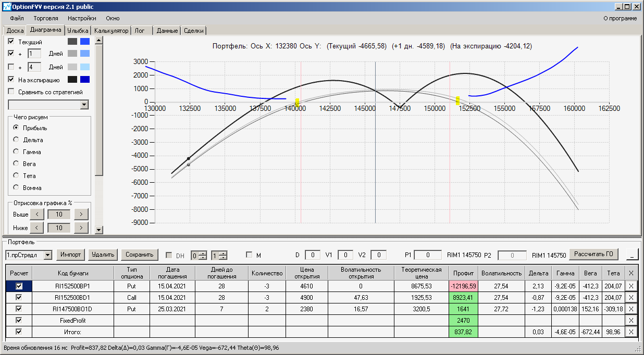Click the Удалить button
The width and height of the screenshot is (644, 355).
(103, 255)
